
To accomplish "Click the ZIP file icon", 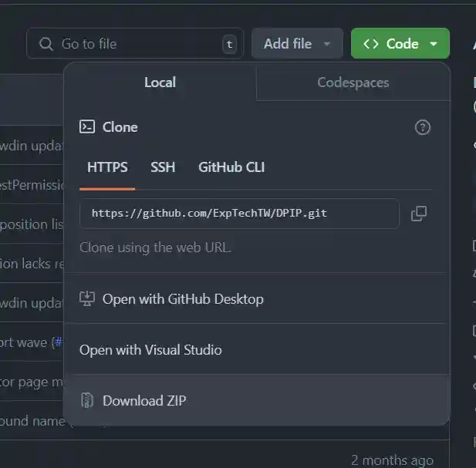I will click(x=87, y=401).
